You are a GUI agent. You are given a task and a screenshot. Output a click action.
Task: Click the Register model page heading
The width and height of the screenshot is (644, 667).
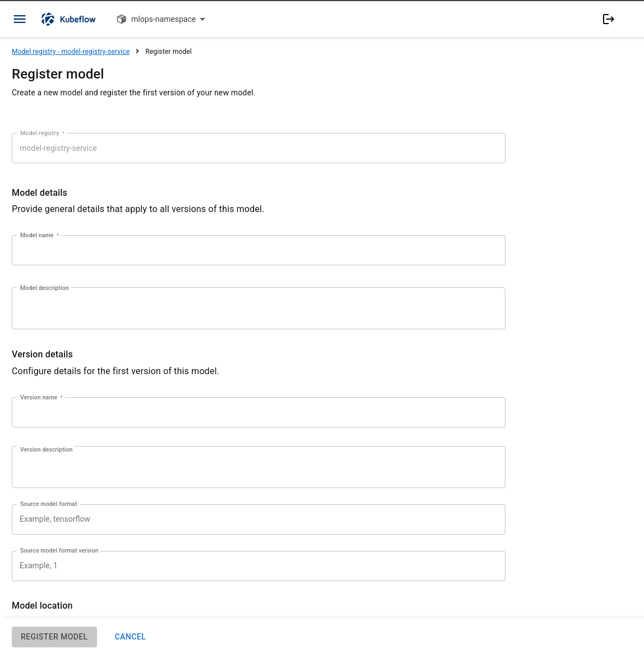[58, 74]
